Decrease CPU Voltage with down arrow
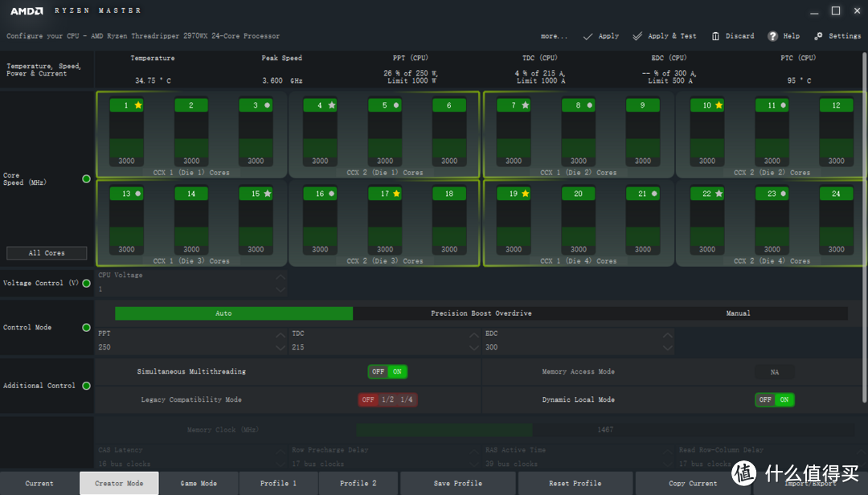Image resolution: width=868 pixels, height=495 pixels. click(280, 289)
